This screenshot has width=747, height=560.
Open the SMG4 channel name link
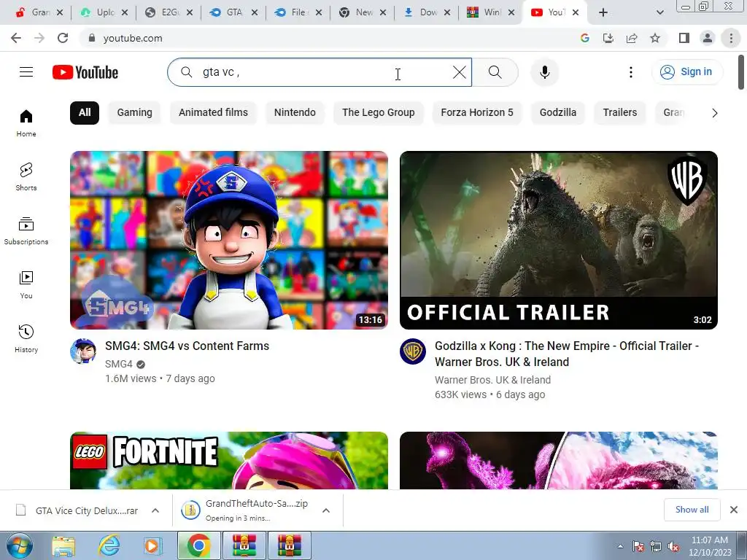[119, 365]
